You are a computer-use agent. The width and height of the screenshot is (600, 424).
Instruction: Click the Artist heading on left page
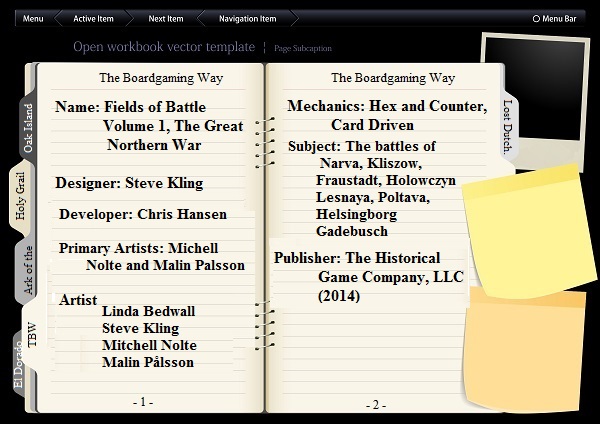(78, 300)
